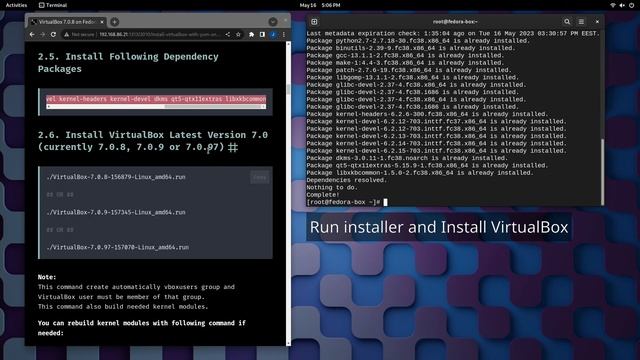Click the highlighted kernel-headers dependency command line
The width and height of the screenshot is (640, 360).
click(156, 99)
